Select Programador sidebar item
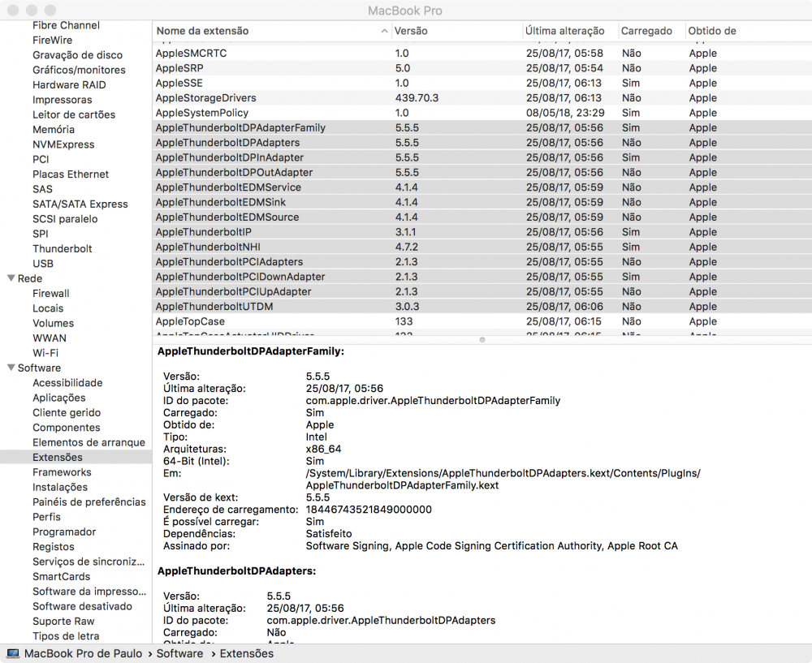Screen dimensions: 812x663 click(64, 532)
